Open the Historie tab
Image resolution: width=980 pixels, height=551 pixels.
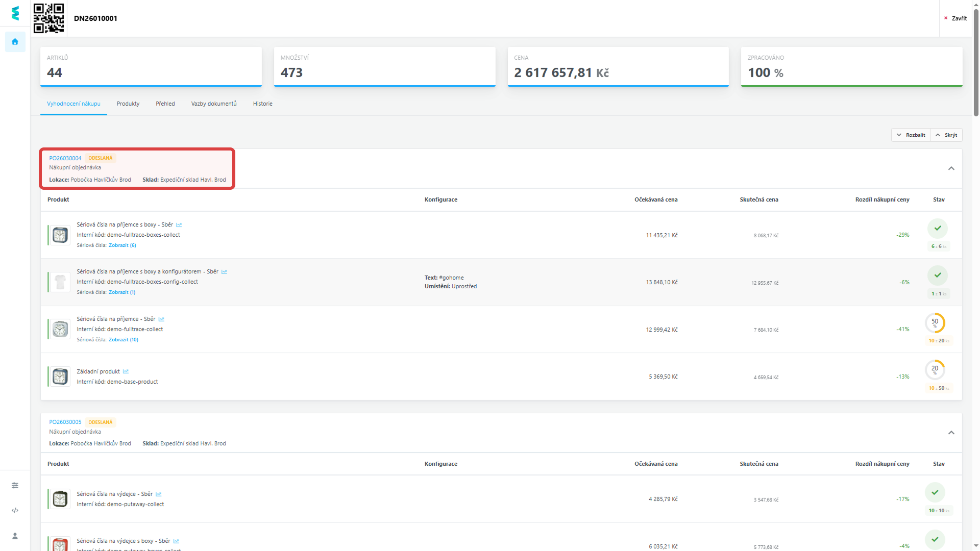pyautogui.click(x=262, y=104)
